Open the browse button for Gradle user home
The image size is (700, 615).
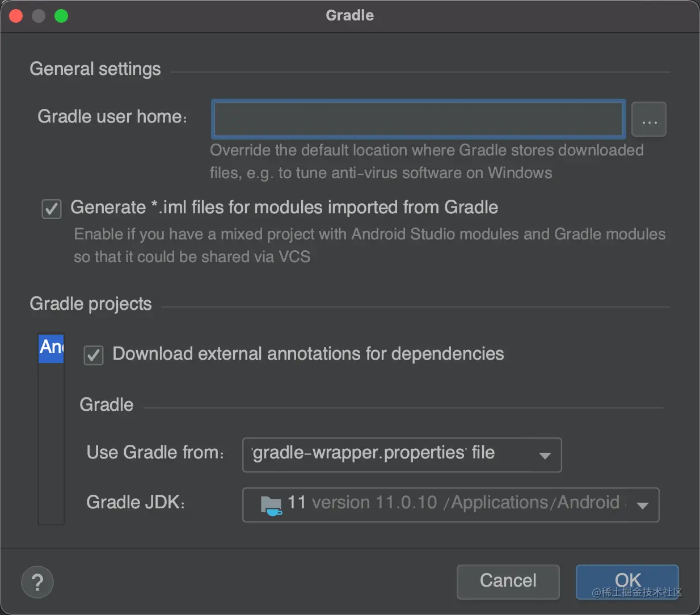click(649, 120)
